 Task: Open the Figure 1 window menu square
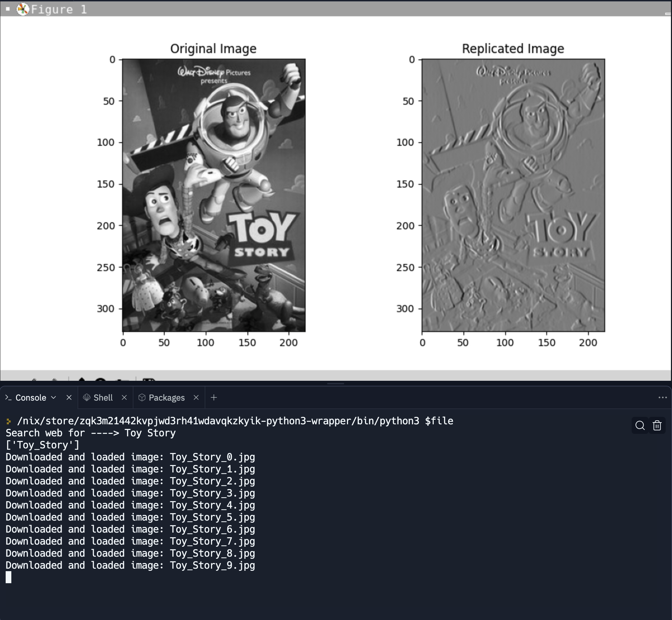tap(8, 9)
